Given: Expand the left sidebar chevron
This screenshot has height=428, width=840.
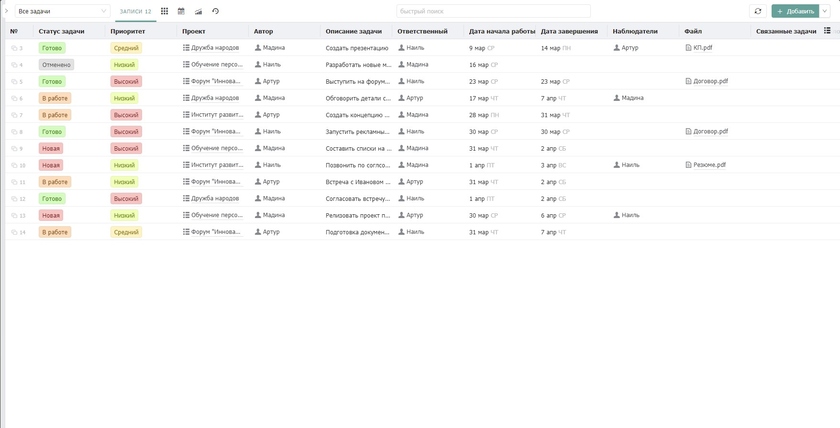Looking at the screenshot, I should (x=6, y=11).
